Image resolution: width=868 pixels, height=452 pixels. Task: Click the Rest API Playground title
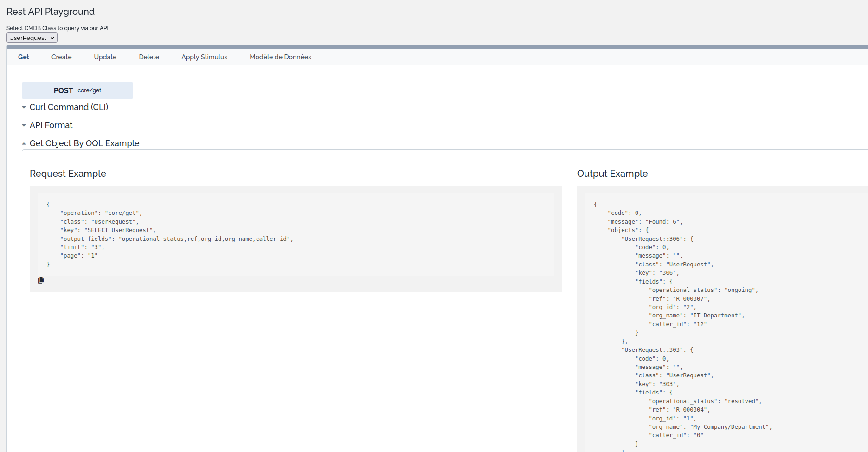[51, 12]
